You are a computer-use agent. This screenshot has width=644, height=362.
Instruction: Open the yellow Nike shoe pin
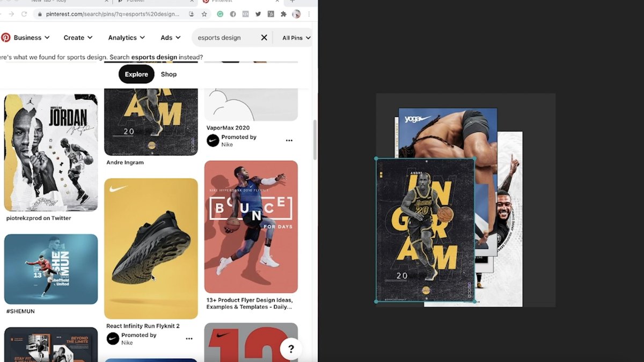point(151,249)
